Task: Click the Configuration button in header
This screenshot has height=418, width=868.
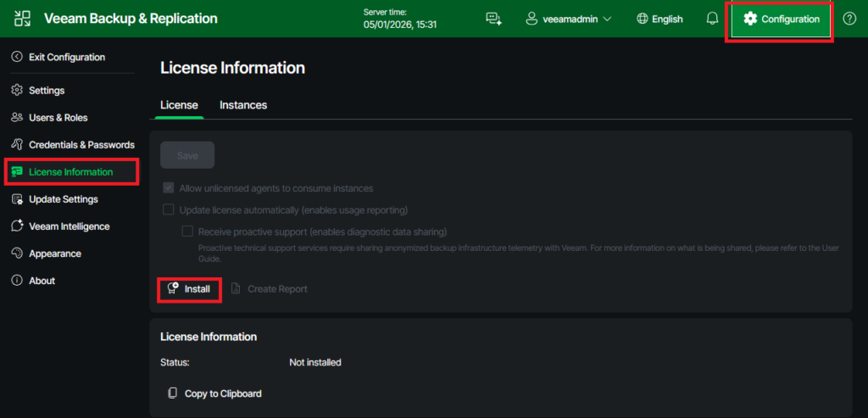Action: (781, 19)
